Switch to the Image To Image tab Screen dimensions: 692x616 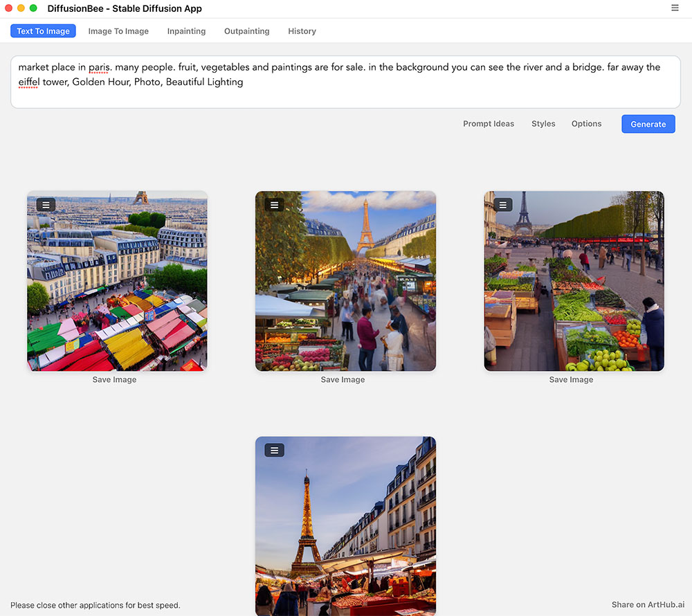click(118, 31)
